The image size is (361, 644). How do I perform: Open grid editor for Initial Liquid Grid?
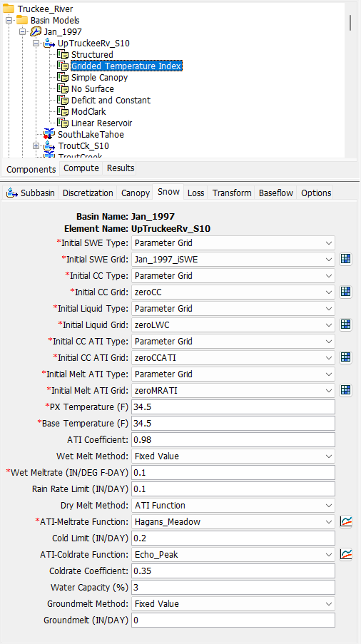pos(346,325)
